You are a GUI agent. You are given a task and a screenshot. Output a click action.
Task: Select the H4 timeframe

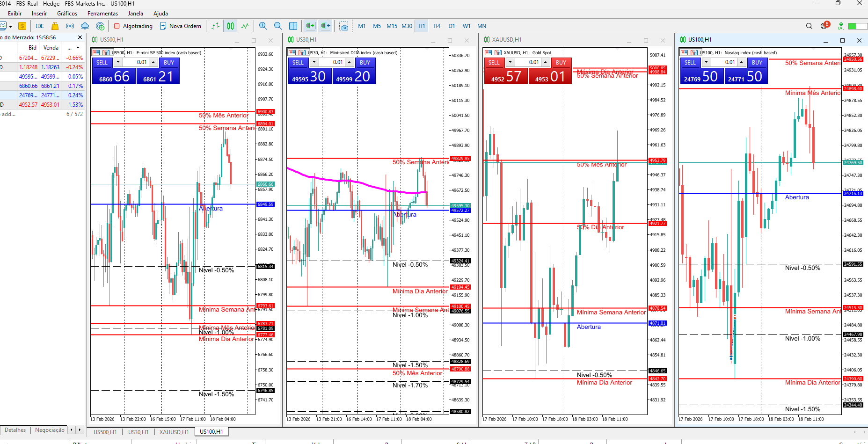[437, 26]
